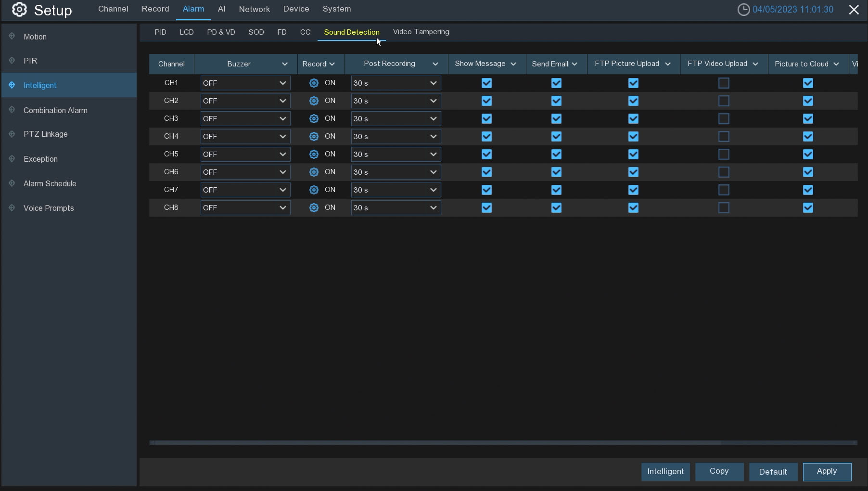Click the Intelligent sidebar bullet icon
The image size is (868, 491).
point(12,85)
